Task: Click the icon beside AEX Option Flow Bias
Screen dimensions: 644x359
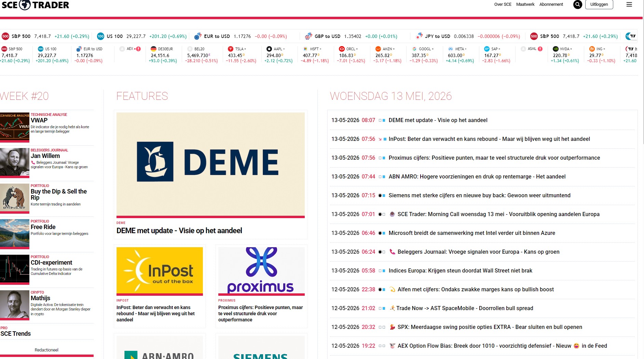Action: [x=392, y=346]
